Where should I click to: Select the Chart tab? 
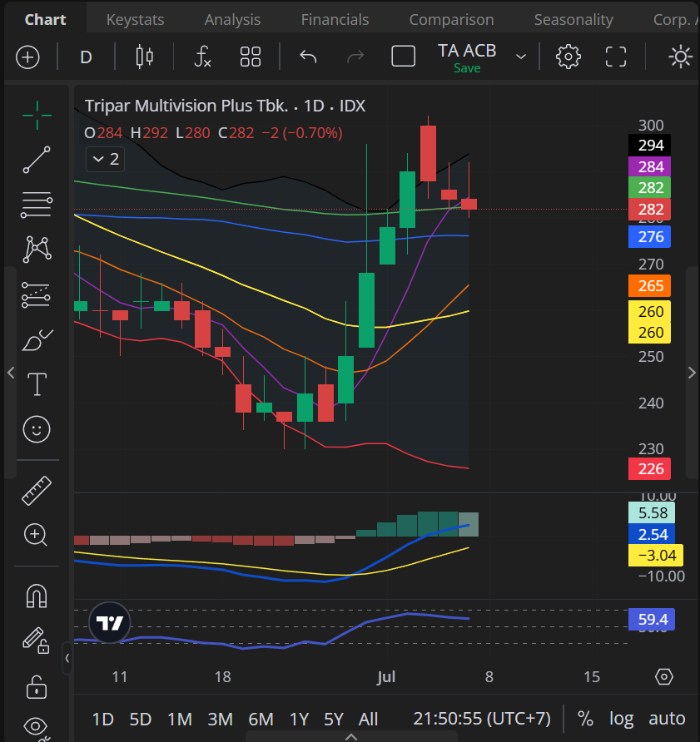point(46,20)
